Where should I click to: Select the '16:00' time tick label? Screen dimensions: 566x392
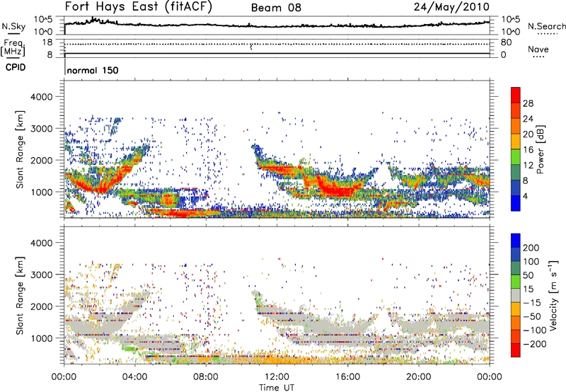347,377
